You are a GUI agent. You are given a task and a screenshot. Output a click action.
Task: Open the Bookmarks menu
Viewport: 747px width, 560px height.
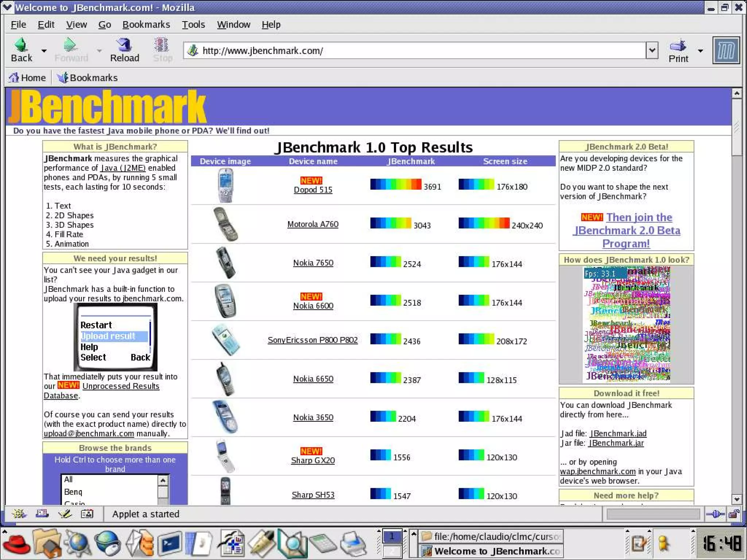point(146,24)
